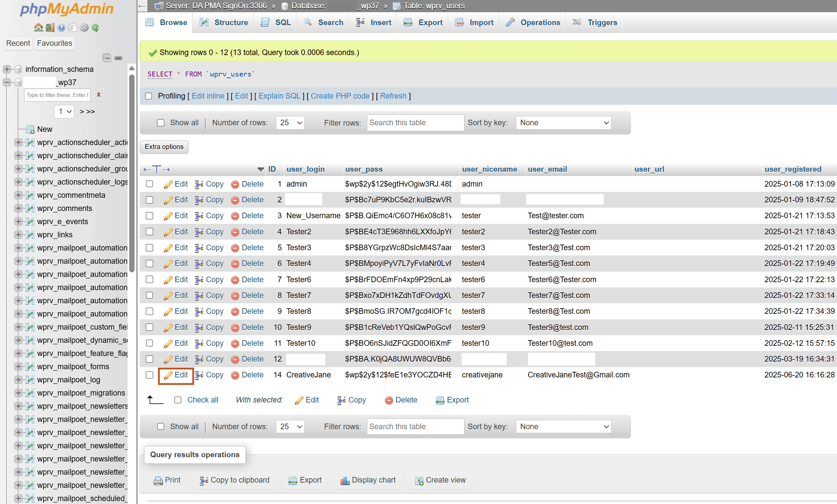The image size is (837, 504).
Task: Open the display options triangle beside ID header
Action: 261,169
